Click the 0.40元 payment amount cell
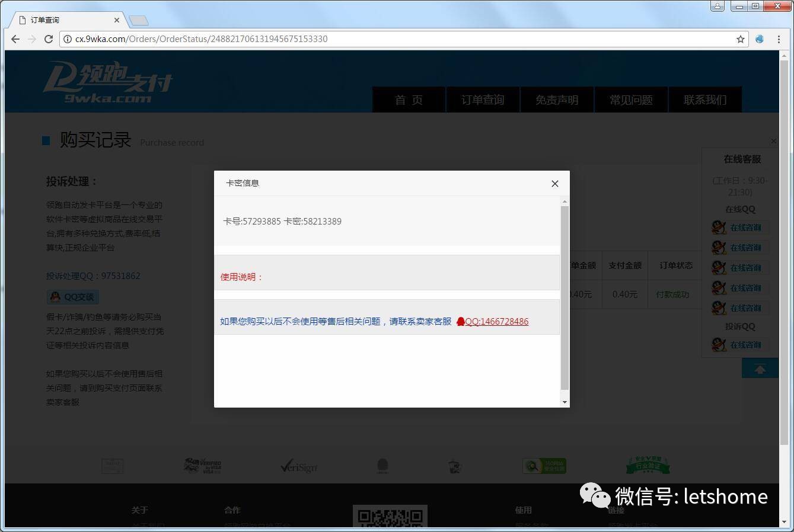The width and height of the screenshot is (794, 532). coord(625,294)
